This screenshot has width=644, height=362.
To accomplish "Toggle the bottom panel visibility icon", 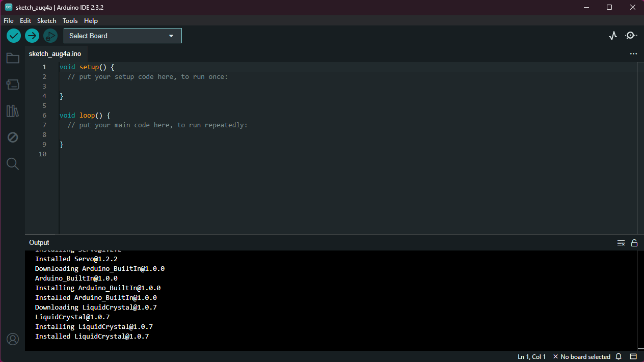I will pos(633,357).
